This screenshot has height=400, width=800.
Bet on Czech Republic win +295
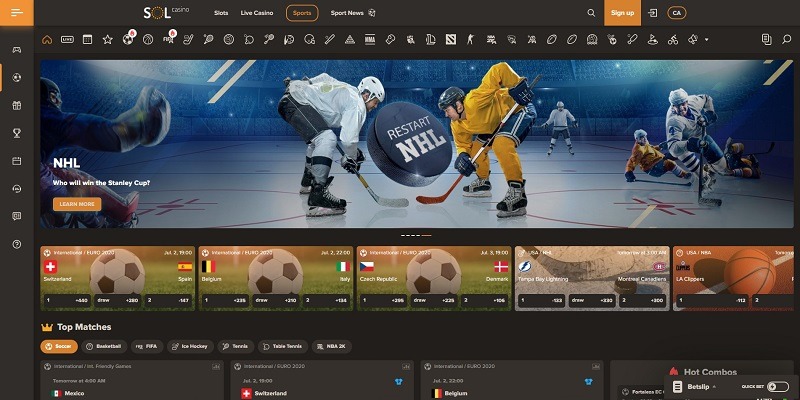(383, 301)
